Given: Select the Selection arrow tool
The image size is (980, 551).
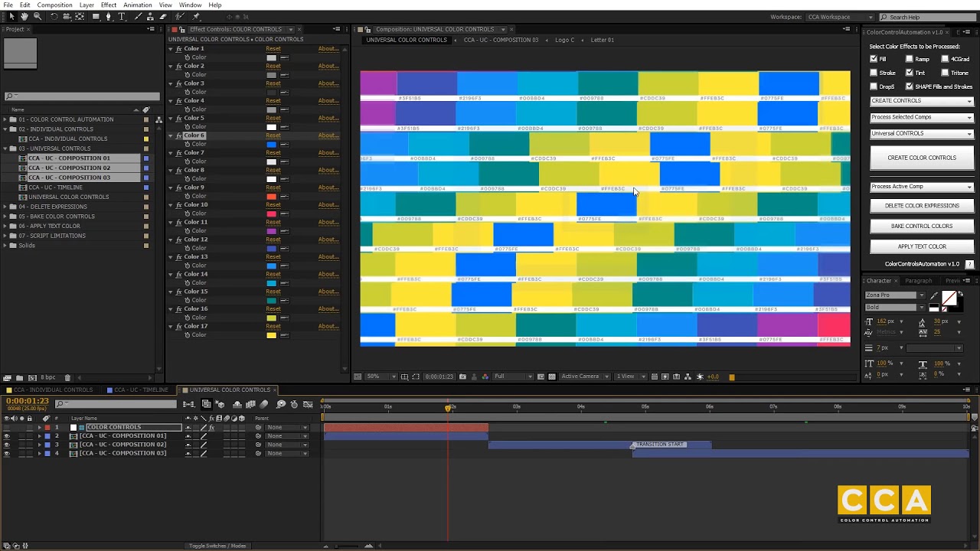Looking at the screenshot, I should [11, 17].
